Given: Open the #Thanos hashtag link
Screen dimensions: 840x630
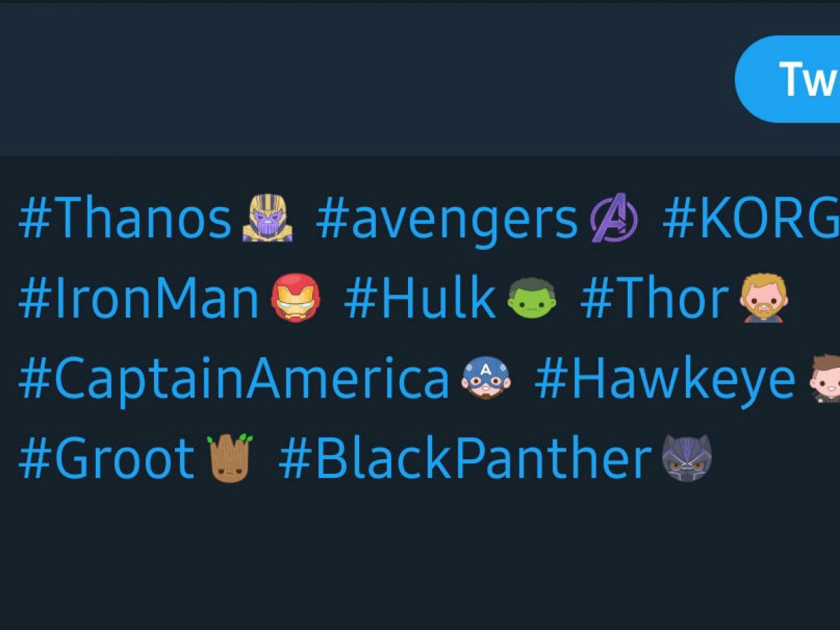Looking at the screenshot, I should [125, 220].
